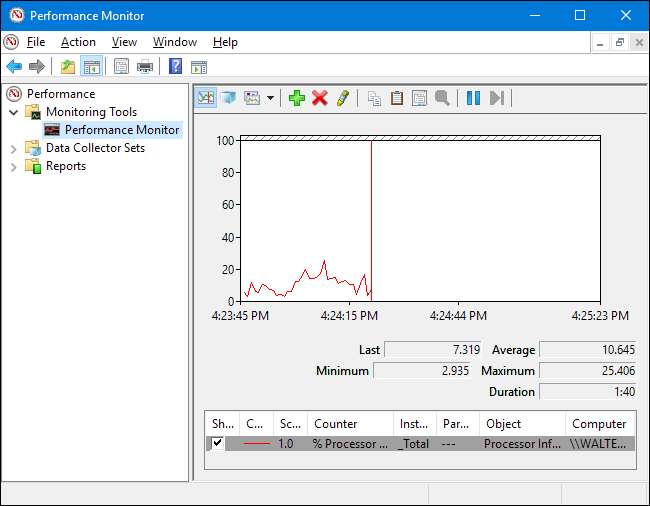Screen dimensions: 650x506
Task: Click the Back arrow in main toolbar
Action: (x=14, y=67)
